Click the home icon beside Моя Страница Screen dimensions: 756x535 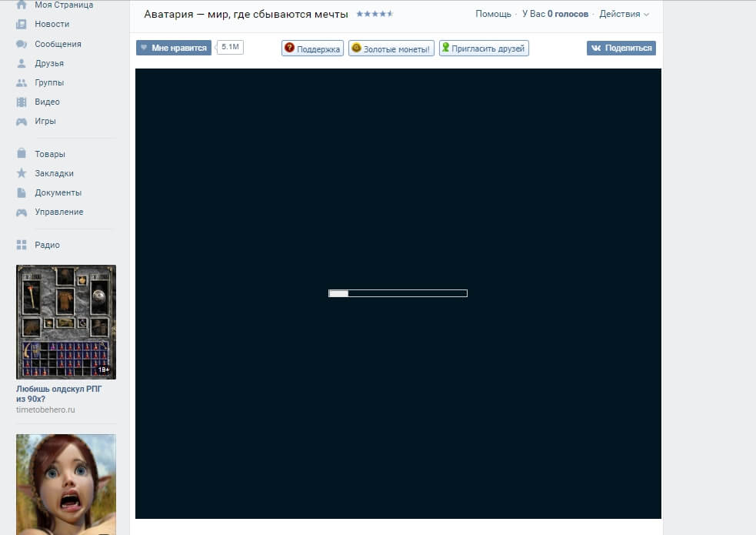tap(22, 5)
